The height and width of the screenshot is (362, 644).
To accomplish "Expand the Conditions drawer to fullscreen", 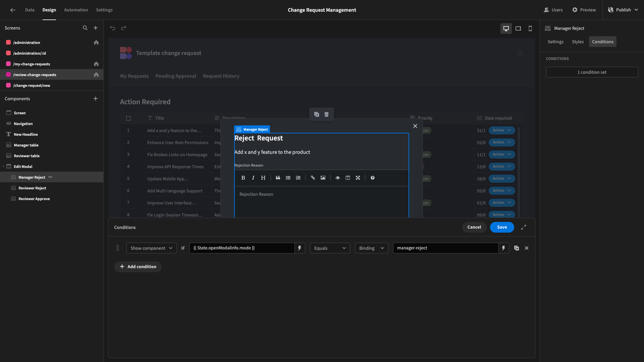I will pos(524,227).
